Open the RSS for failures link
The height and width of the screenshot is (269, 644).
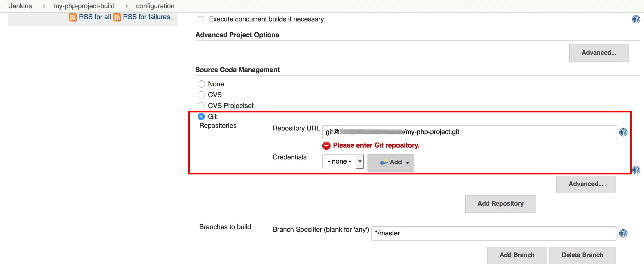tap(146, 17)
